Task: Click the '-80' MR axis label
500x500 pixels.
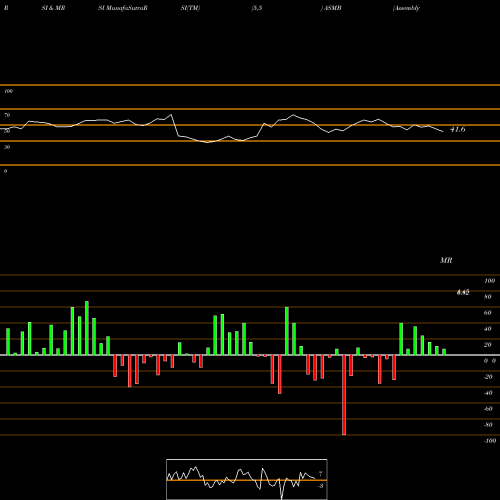Action: coord(488,425)
